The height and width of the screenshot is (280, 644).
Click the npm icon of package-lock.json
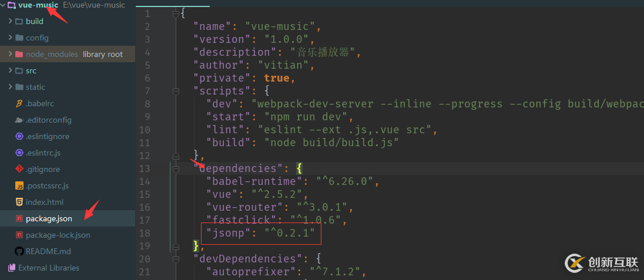click(19, 235)
